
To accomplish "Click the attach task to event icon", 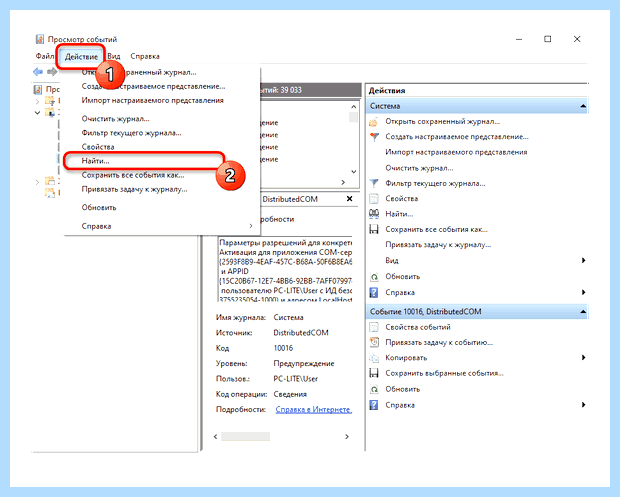I will point(374,342).
